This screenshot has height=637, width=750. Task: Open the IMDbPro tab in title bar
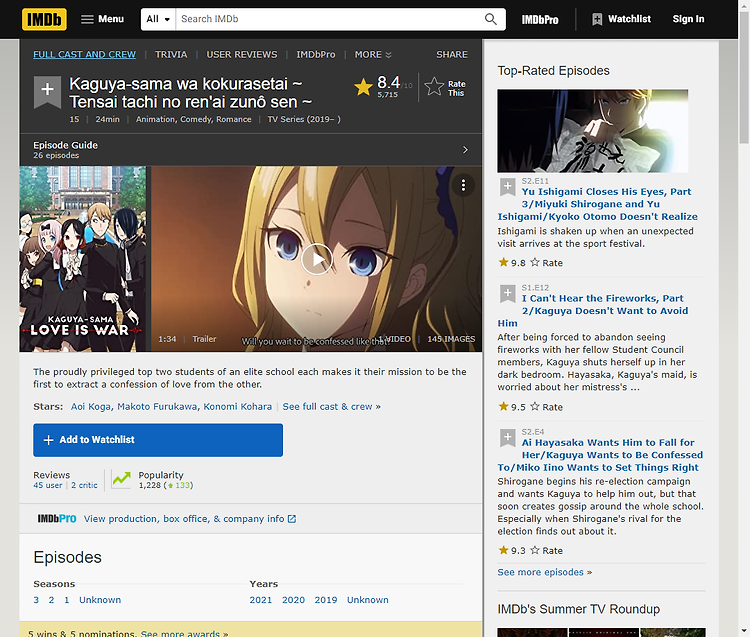(x=316, y=55)
